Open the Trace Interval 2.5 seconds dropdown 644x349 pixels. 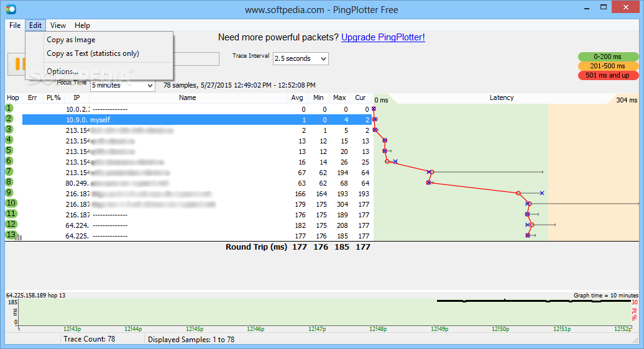(301, 58)
